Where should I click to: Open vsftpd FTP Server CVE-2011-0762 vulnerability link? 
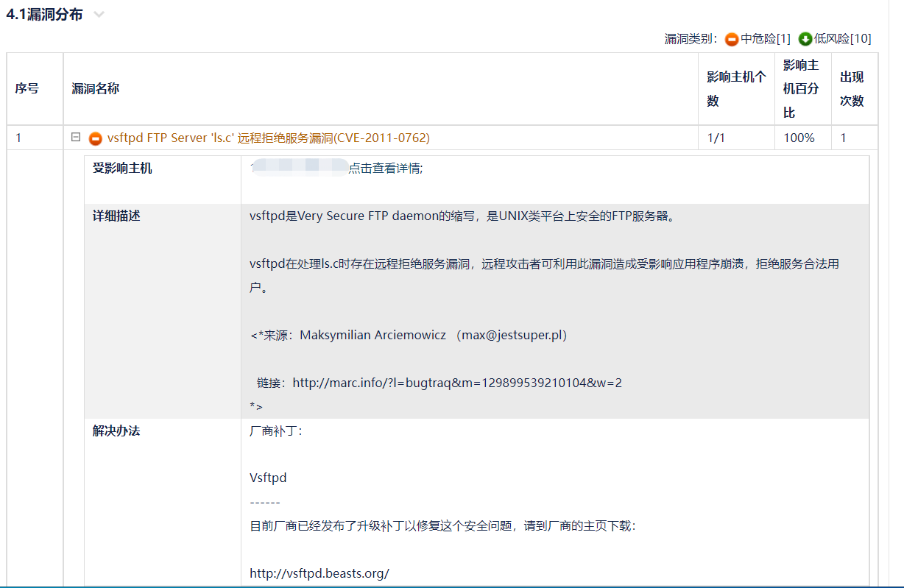tap(269, 138)
